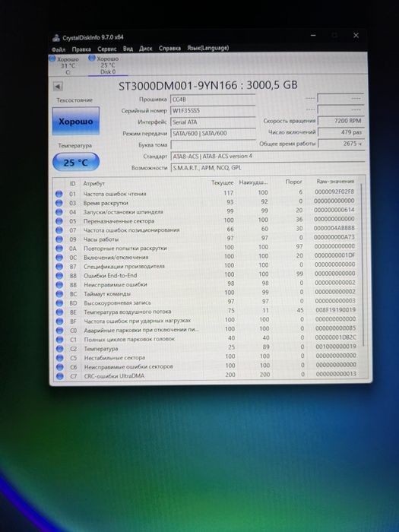The width and height of the screenshot is (399, 532).
Task: Select the Частота ошибок чтения attribute name
Action: coord(115,194)
